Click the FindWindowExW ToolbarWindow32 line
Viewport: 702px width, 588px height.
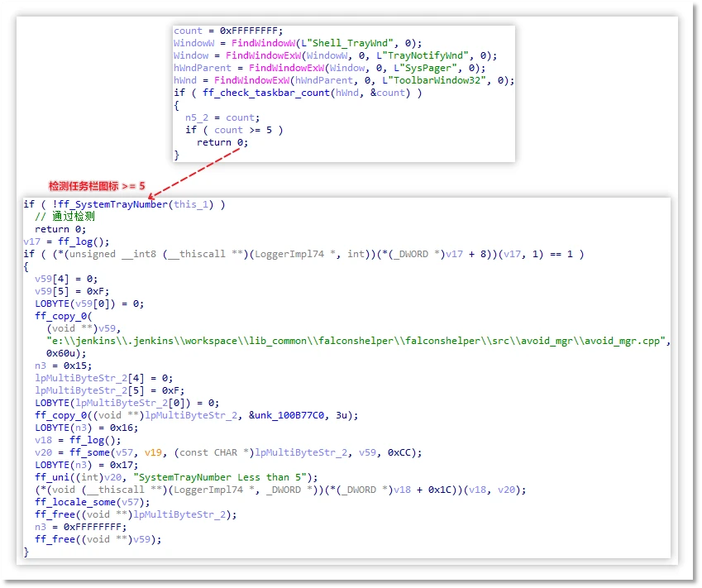click(x=344, y=80)
